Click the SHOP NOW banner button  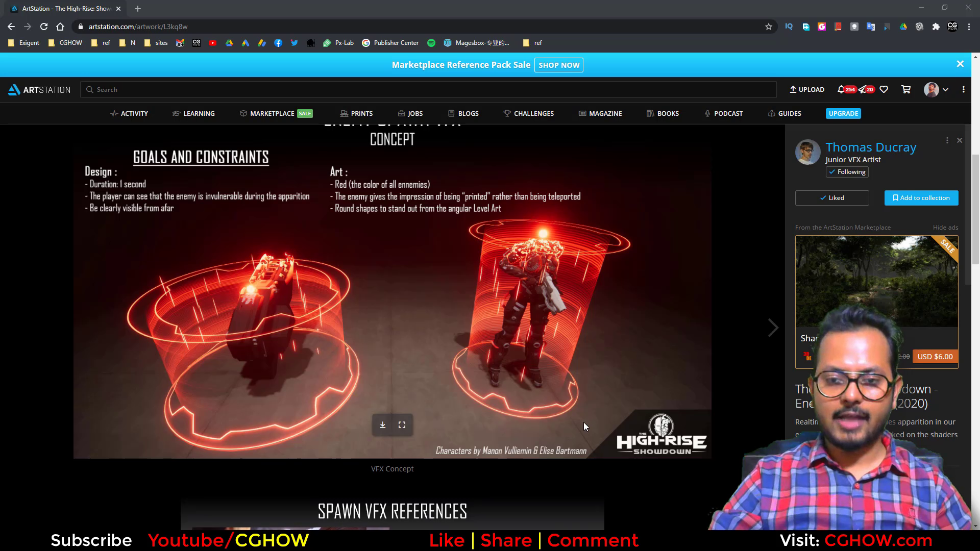point(558,65)
